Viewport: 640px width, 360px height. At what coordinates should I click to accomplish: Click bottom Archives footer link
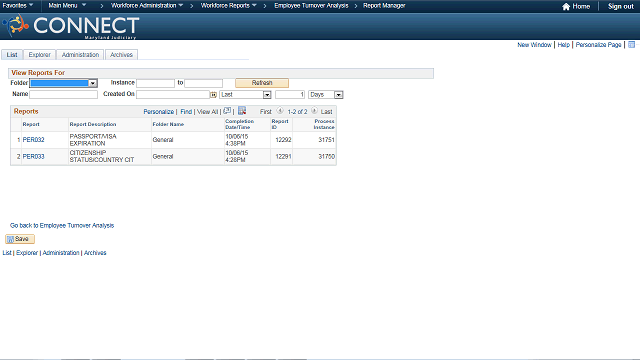[95, 253]
